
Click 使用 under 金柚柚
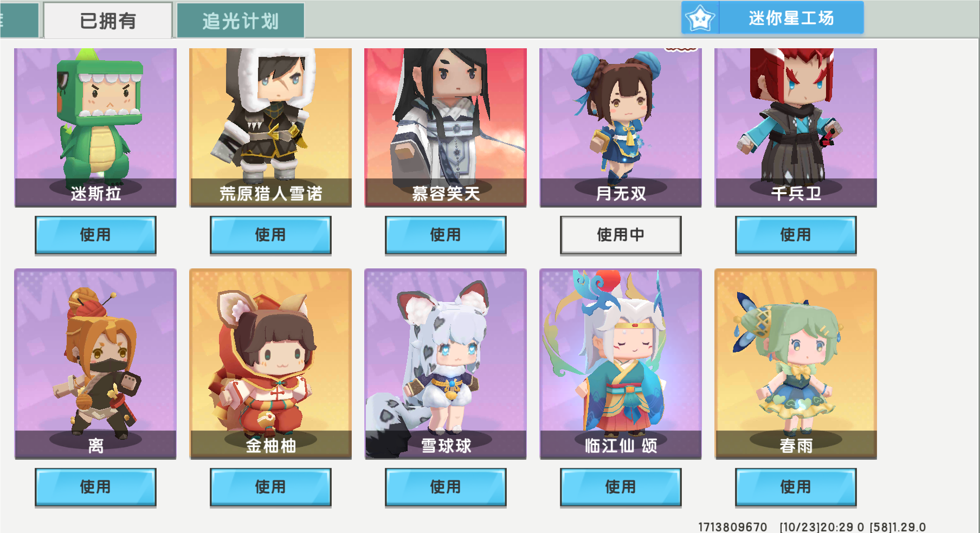tap(270, 487)
